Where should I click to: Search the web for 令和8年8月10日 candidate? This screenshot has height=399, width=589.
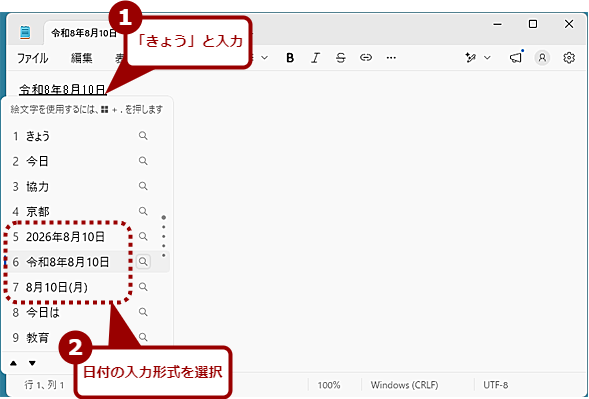point(143,261)
